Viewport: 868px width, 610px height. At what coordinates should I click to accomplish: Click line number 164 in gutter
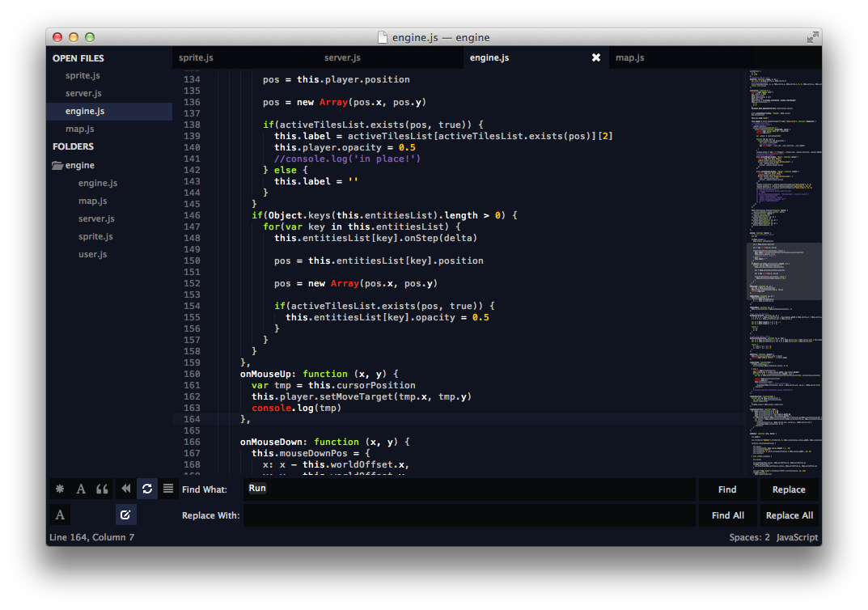(x=192, y=420)
